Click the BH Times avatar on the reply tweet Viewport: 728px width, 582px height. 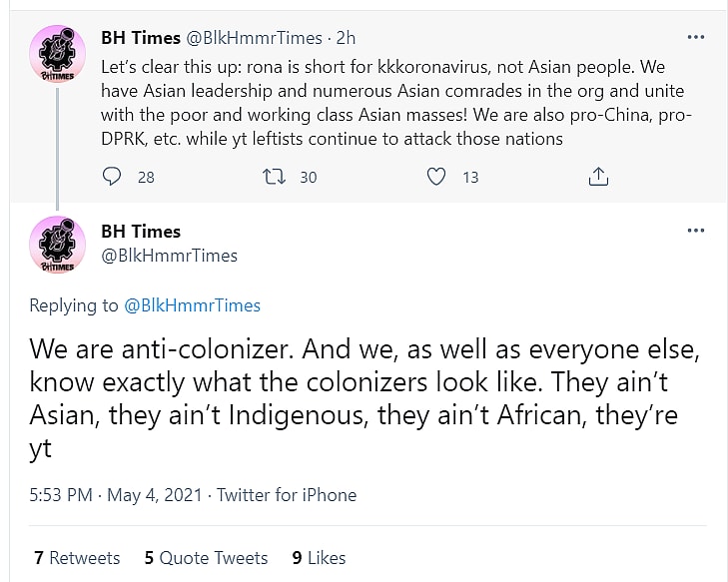point(57,247)
